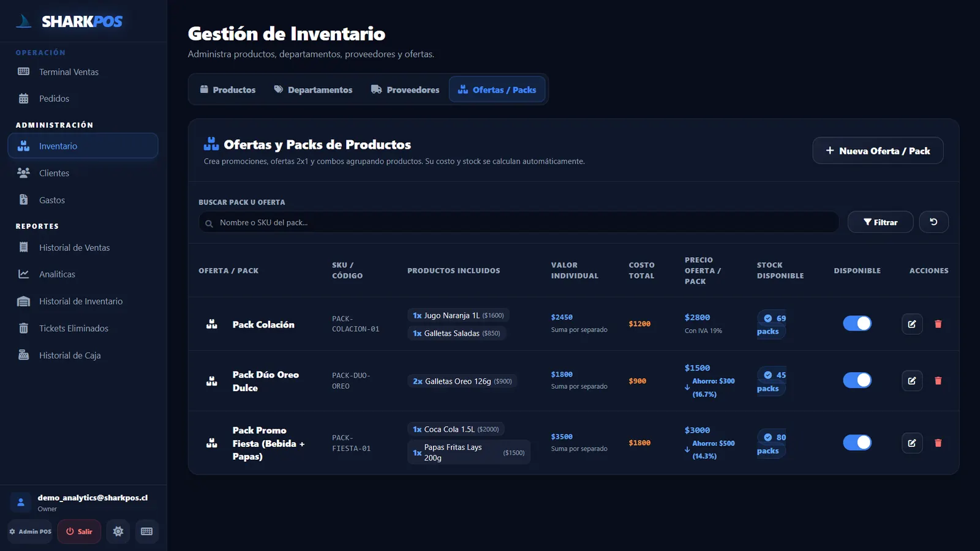Delete the Pack Colación offer
The image size is (980, 551).
click(938, 324)
